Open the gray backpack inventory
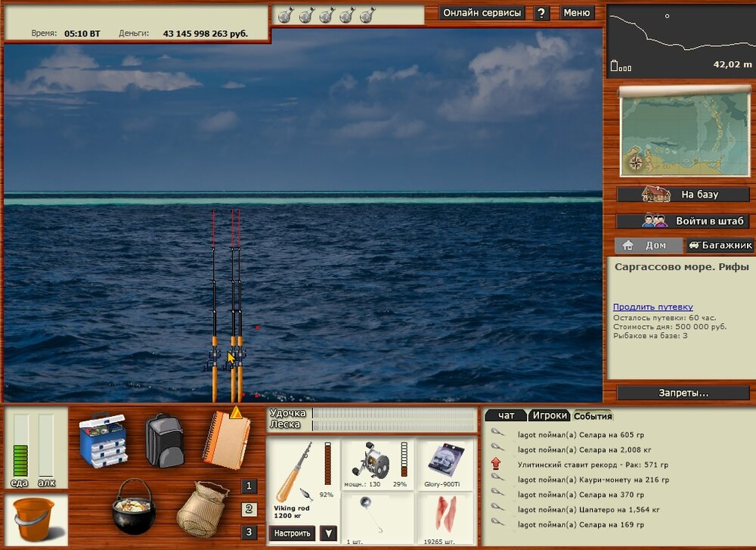The height and width of the screenshot is (550, 756). point(164,440)
